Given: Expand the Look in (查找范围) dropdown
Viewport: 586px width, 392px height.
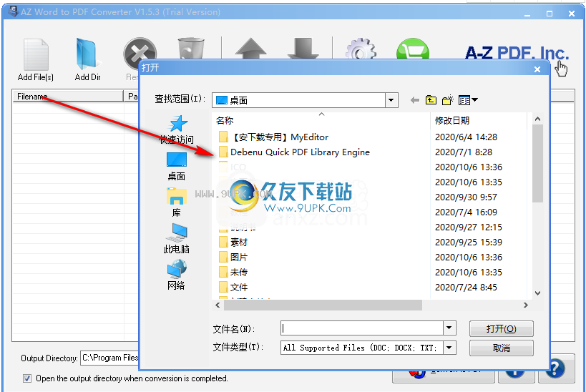Looking at the screenshot, I should pos(391,100).
